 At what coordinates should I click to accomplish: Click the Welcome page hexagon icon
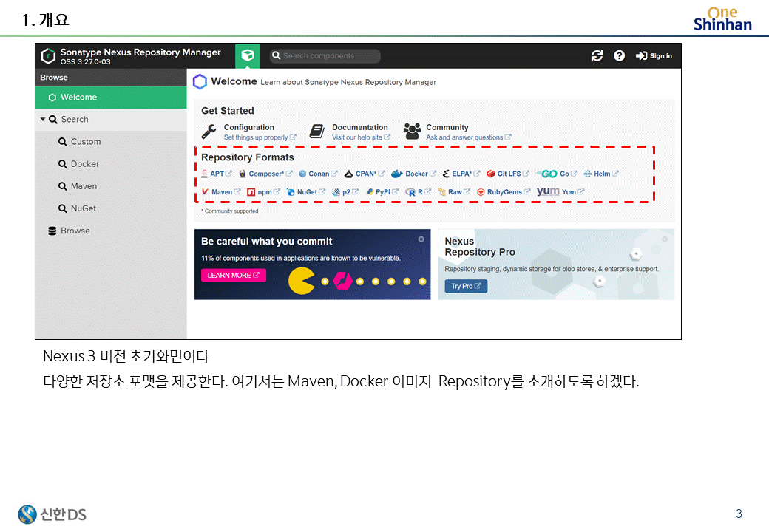tap(200, 82)
